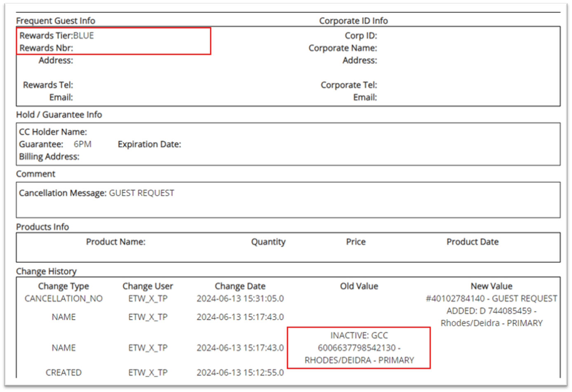The height and width of the screenshot is (392, 572).
Task: Click the CREATED change type row
Action: click(x=63, y=372)
